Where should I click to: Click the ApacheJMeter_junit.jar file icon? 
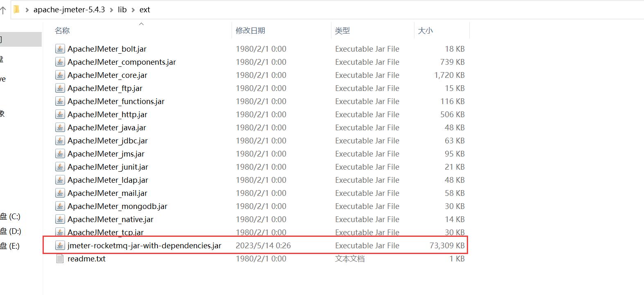coord(60,167)
